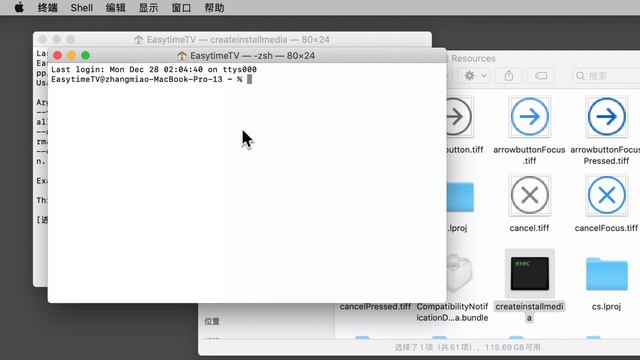Viewport: 640px width, 360px height.
Task: Click the Last login line in terminal
Action: [154, 69]
